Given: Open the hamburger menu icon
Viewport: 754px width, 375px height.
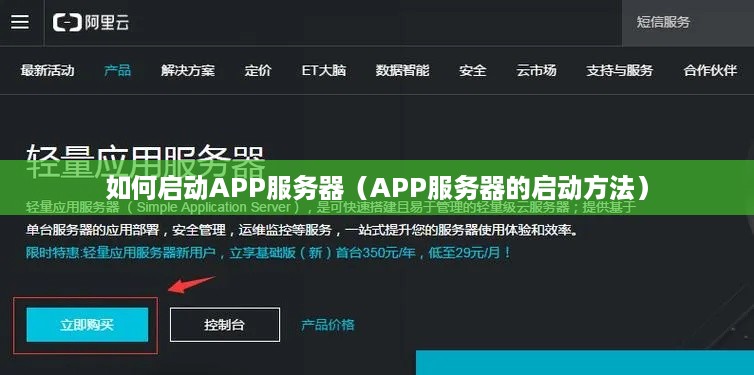Looking at the screenshot, I should 20,22.
